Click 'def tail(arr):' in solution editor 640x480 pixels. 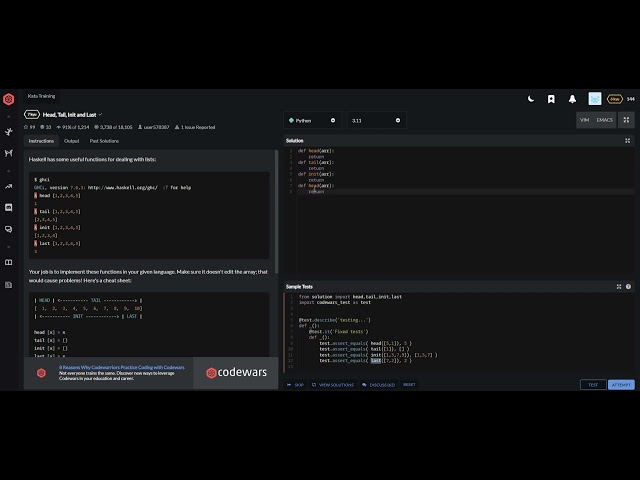coord(316,162)
